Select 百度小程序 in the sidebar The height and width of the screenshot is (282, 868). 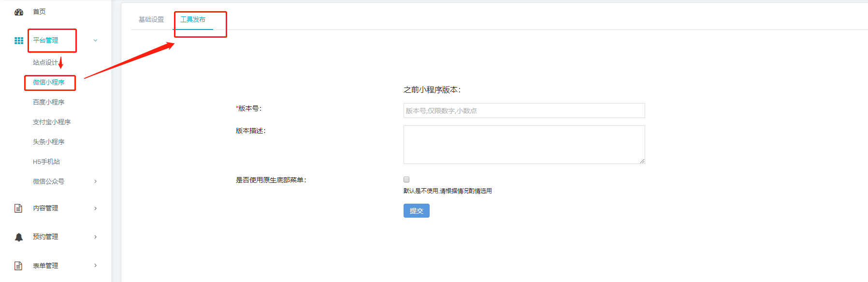click(48, 102)
